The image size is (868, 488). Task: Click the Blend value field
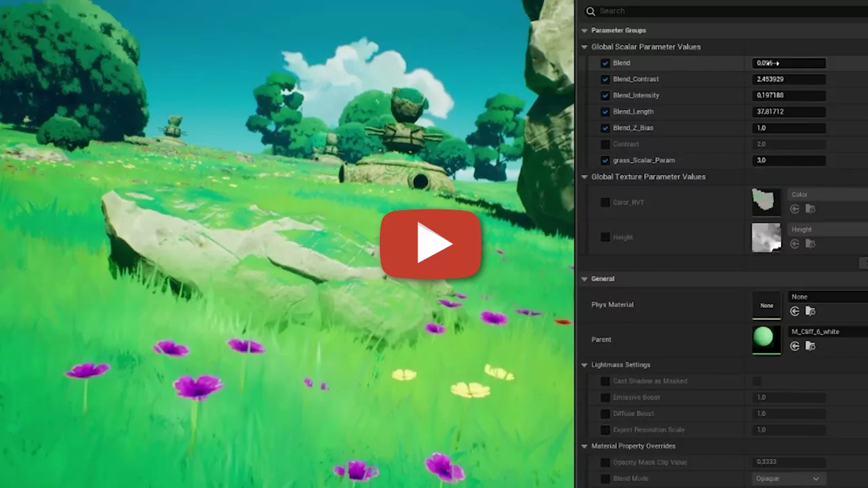[x=789, y=63]
